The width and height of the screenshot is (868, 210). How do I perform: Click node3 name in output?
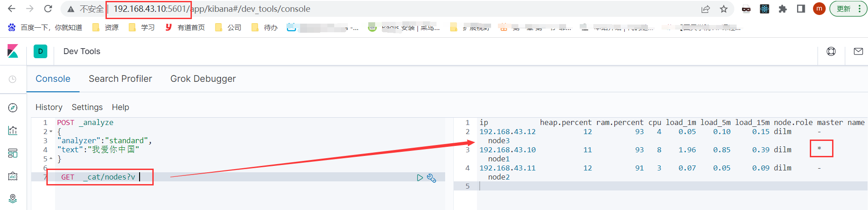click(x=499, y=140)
